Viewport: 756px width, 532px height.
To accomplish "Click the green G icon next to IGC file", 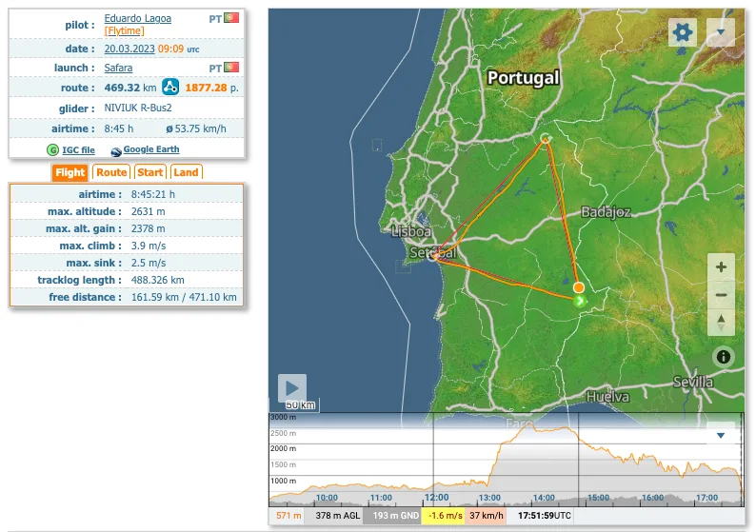I will (52, 149).
